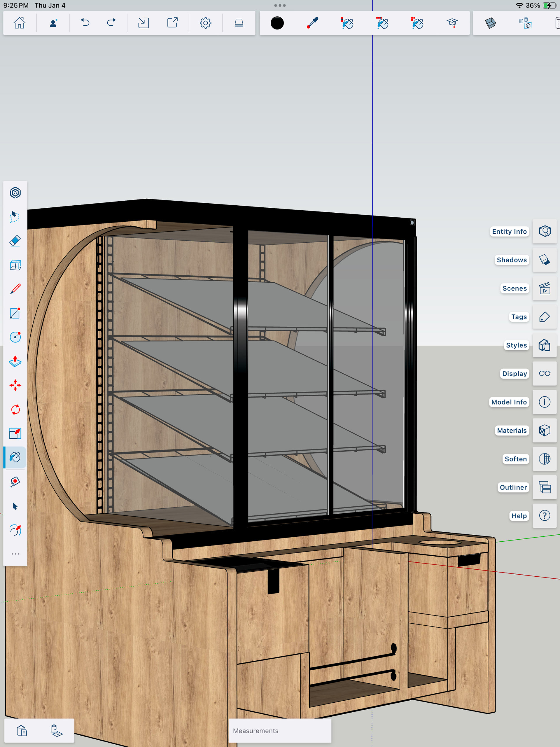Viewport: 560px width, 747px height.
Task: Expand the top three-dot multitasking menu
Action: [280, 6]
